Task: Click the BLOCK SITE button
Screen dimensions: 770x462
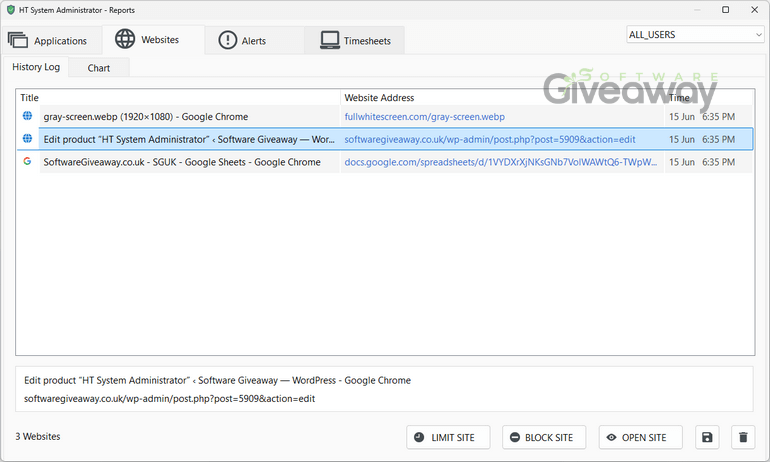Action: pos(544,437)
